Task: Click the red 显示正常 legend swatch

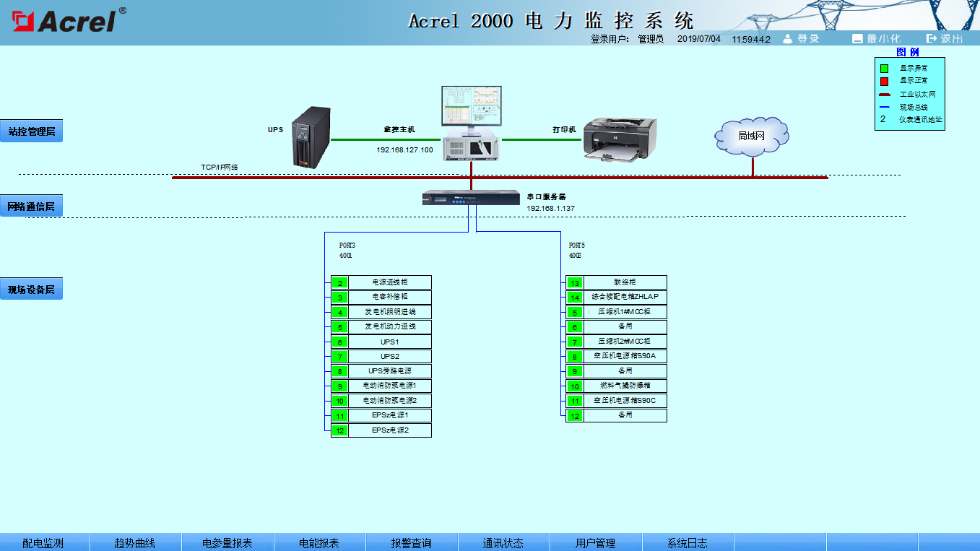Action: point(884,81)
